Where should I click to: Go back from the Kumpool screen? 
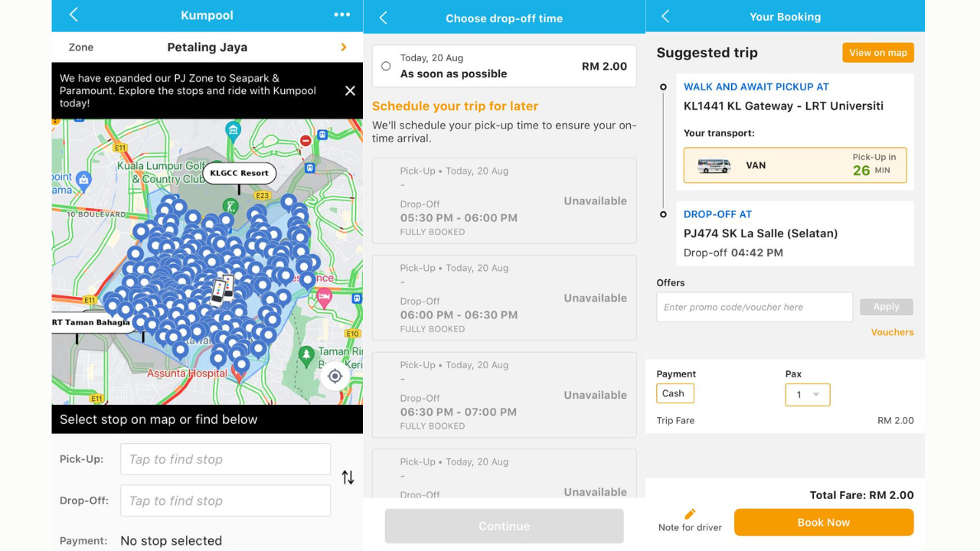click(x=74, y=15)
